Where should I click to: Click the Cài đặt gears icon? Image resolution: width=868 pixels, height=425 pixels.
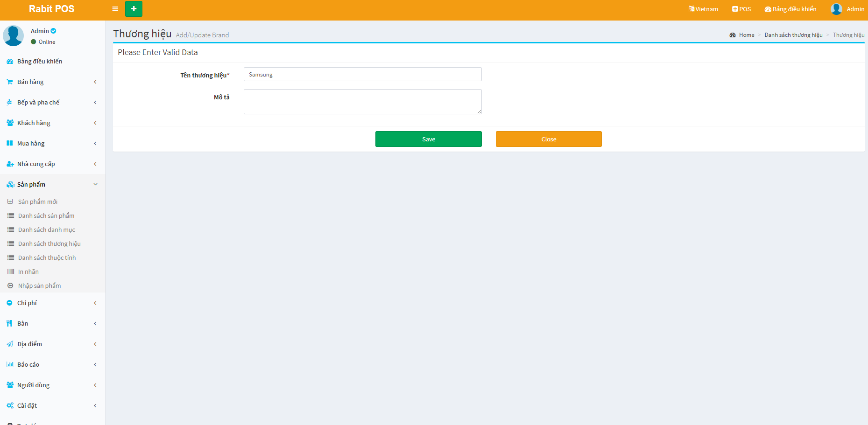click(x=10, y=406)
